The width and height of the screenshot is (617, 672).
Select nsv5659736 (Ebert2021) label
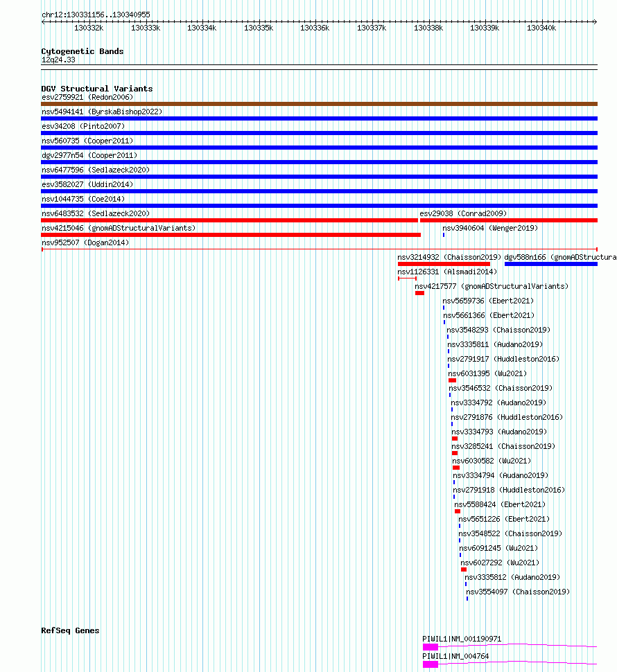coord(488,301)
